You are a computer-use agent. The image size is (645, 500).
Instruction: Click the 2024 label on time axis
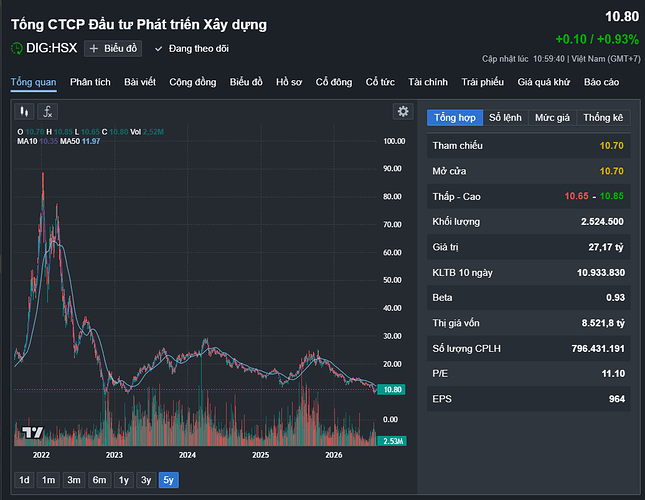[187, 455]
